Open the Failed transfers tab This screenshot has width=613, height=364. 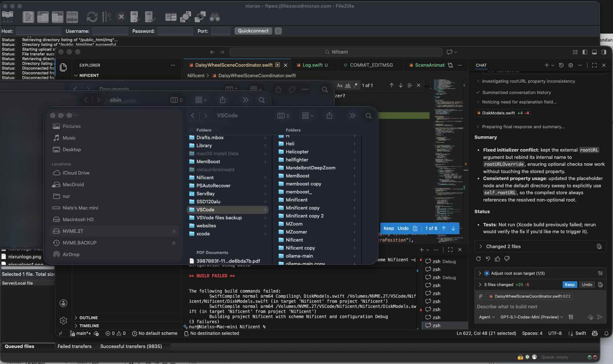[74, 346]
